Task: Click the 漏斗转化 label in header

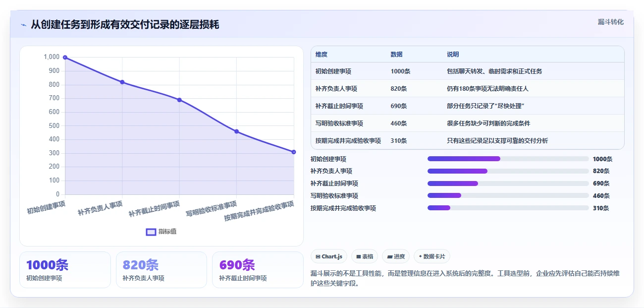Action: click(611, 22)
